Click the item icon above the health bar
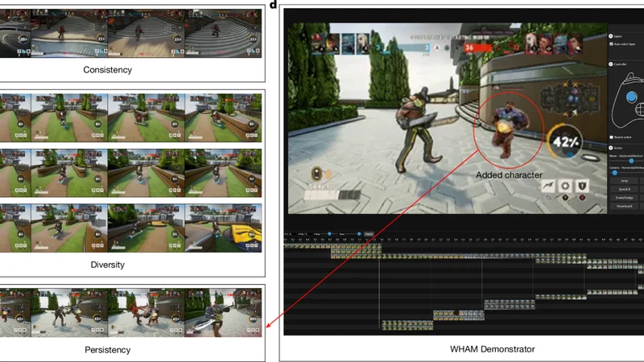 pos(316,174)
